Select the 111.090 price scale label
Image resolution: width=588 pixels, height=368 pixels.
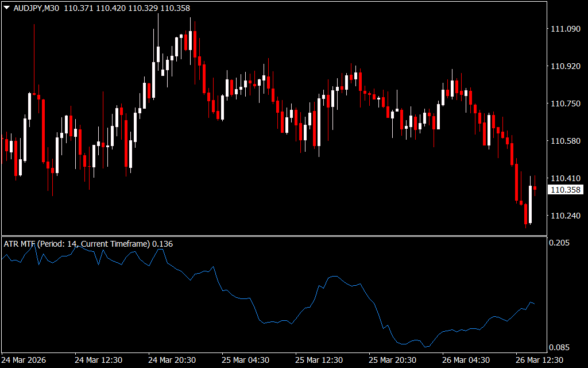tap(566, 29)
